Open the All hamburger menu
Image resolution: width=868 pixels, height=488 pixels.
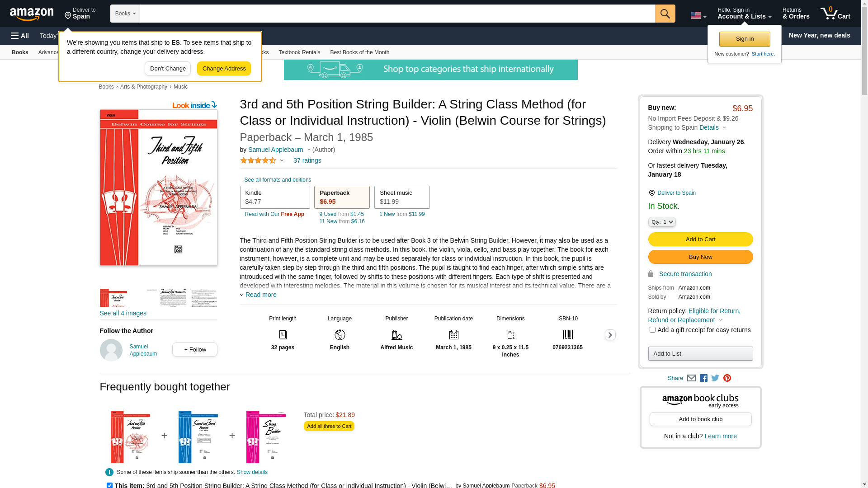point(20,36)
